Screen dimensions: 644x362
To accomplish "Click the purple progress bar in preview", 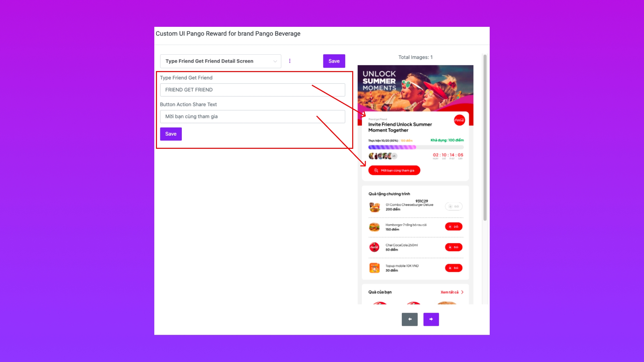I will click(392, 147).
